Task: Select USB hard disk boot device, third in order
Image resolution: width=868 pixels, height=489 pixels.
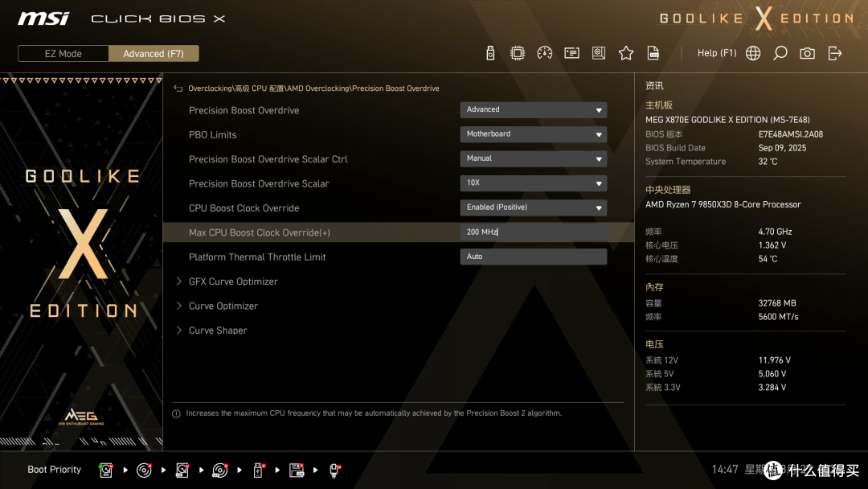Action: 182,471
